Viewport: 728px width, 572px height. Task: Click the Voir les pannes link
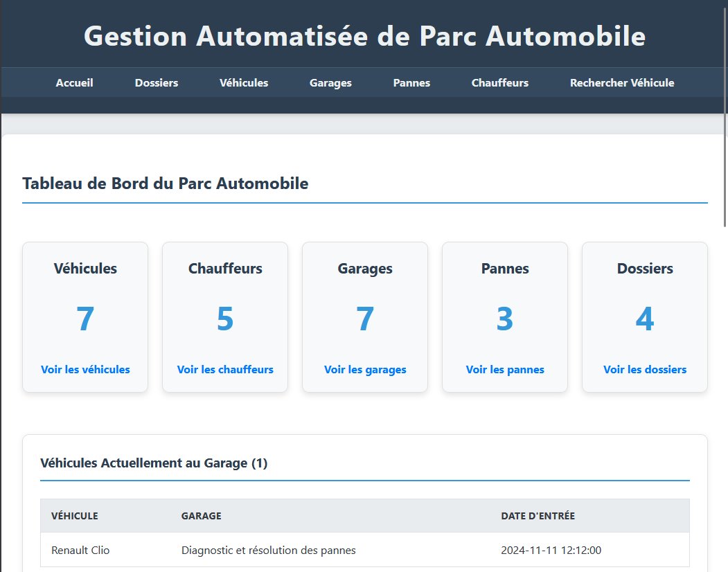[505, 370]
